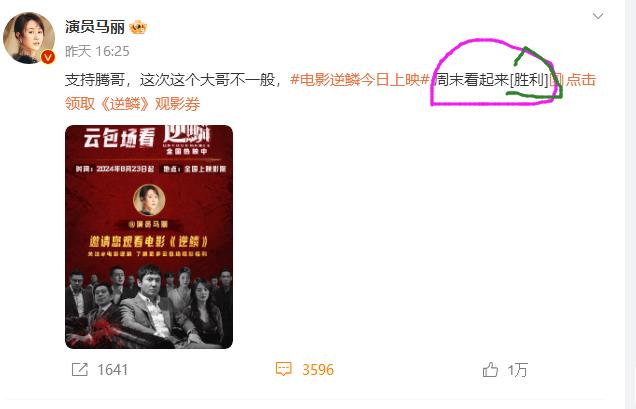The height and width of the screenshot is (409, 636).
Task: Click the username 演员马丽
Action: [x=95, y=27]
